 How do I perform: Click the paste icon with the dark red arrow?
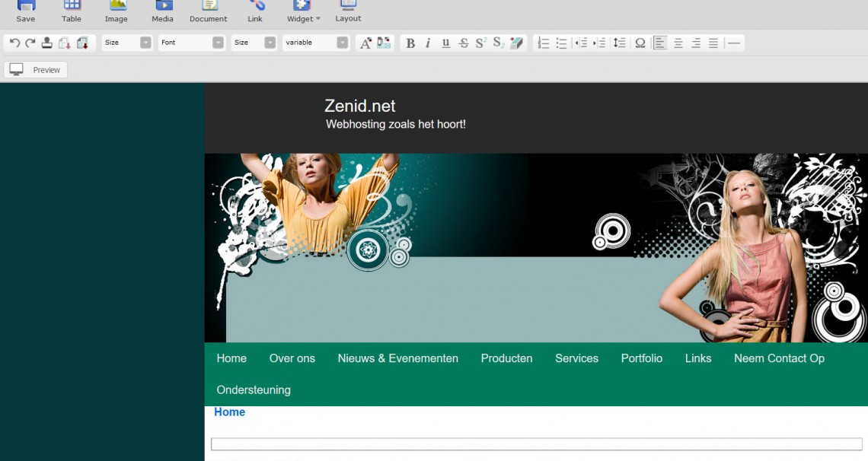[82, 43]
